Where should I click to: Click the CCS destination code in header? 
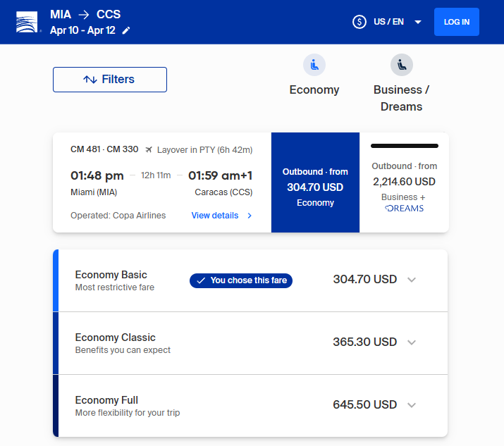click(109, 15)
